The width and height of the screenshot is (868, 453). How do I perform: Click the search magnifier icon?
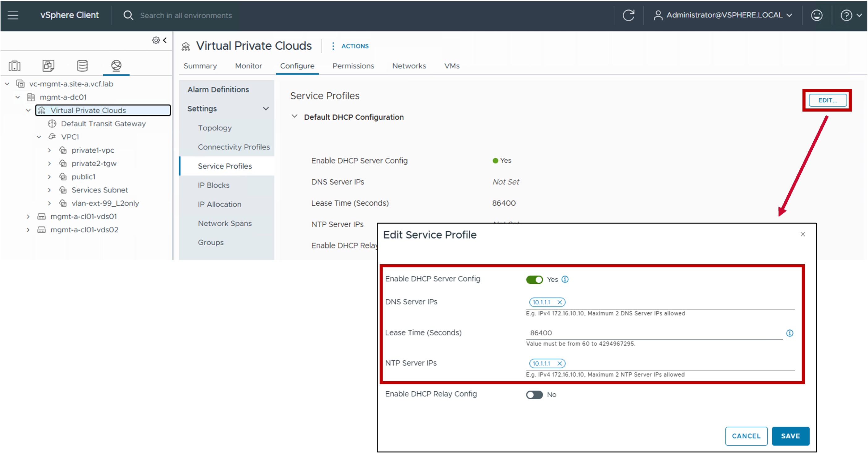pyautogui.click(x=128, y=15)
